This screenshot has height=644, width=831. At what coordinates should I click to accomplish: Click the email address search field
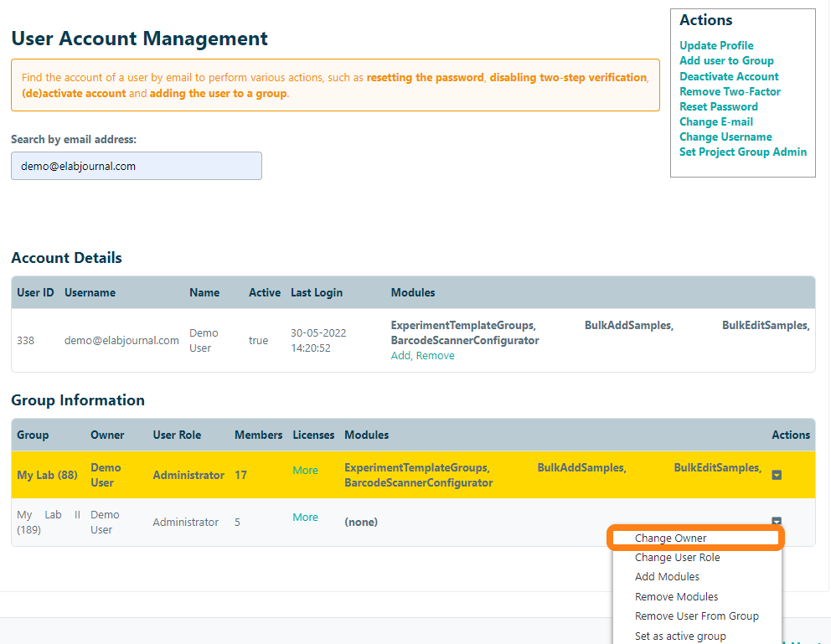coord(137,166)
